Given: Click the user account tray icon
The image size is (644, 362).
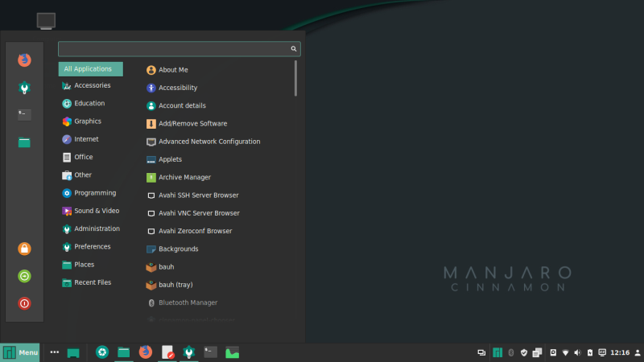Looking at the screenshot, I should click(638, 352).
